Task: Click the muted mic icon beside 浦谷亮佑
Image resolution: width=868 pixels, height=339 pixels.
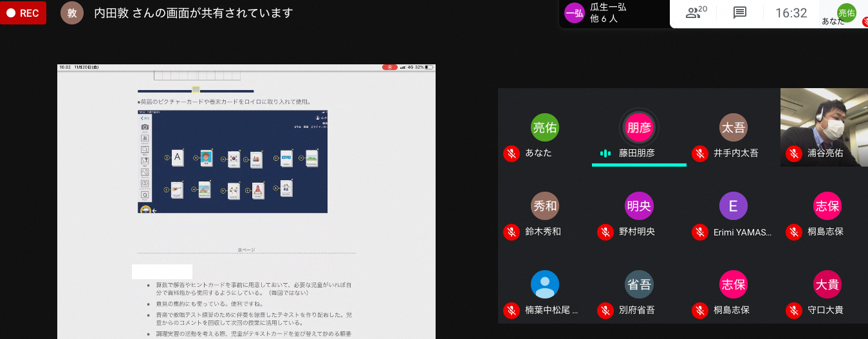Action: 794,154
